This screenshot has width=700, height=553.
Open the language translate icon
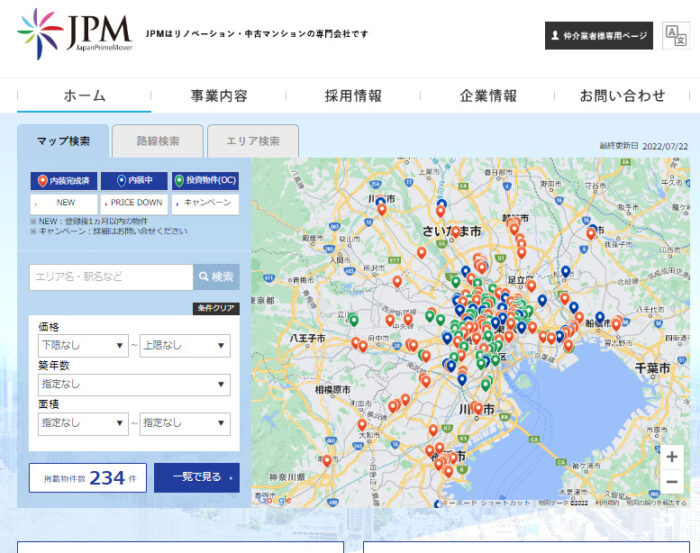tap(676, 35)
